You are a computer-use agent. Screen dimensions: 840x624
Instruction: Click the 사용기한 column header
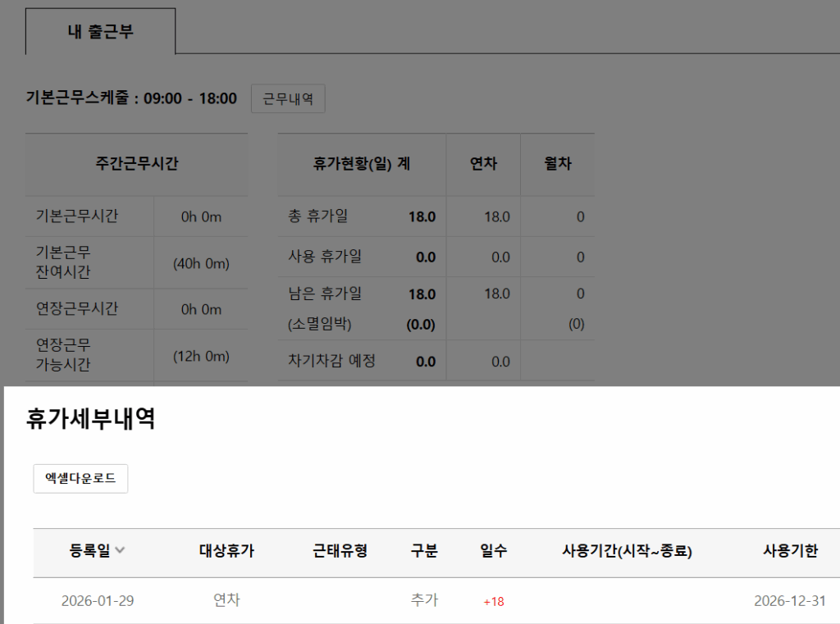[x=789, y=551]
